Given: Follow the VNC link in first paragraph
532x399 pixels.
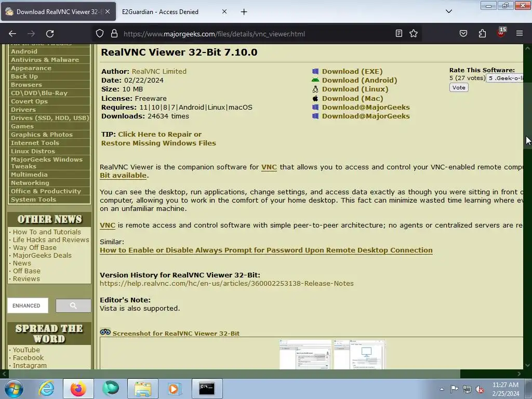Looking at the screenshot, I should [x=269, y=167].
